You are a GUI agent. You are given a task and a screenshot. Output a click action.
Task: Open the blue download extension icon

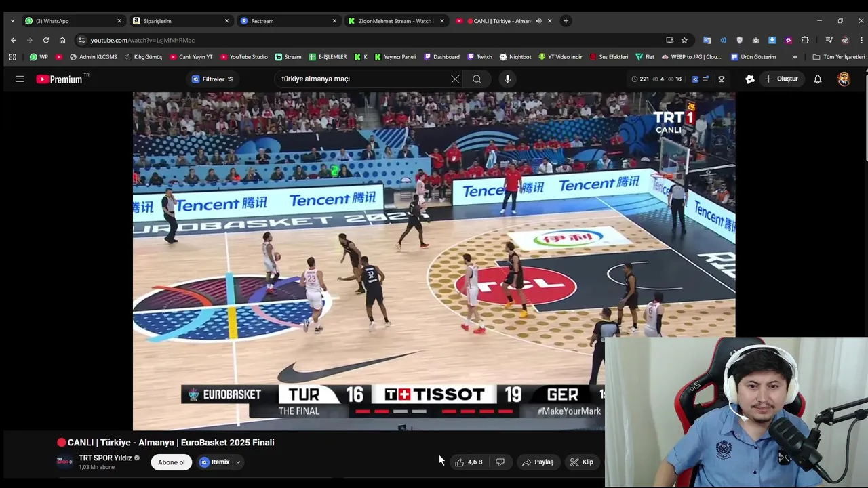[772, 40]
